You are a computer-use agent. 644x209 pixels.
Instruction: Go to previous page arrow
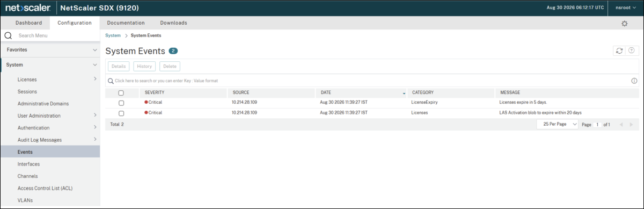point(621,124)
